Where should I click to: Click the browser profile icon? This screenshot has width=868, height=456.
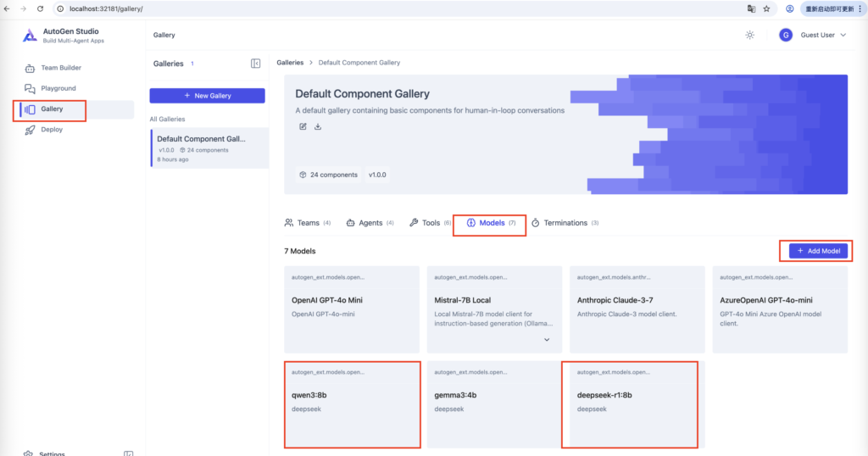790,8
